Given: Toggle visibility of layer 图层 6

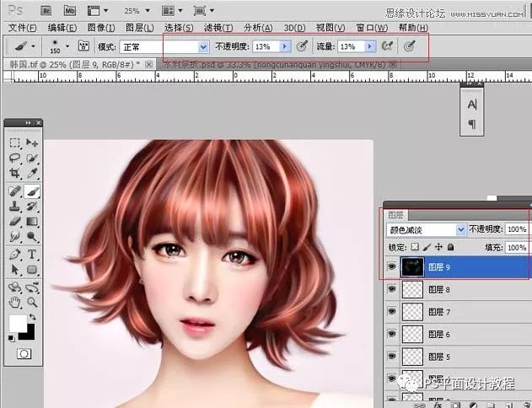Looking at the screenshot, I should click(390, 335).
